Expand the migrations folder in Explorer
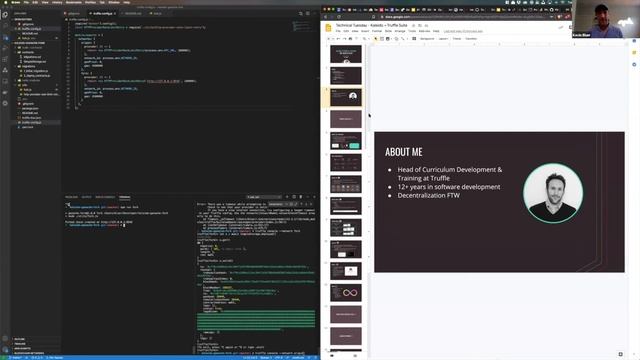This screenshot has height=360, width=640. (x=29, y=66)
